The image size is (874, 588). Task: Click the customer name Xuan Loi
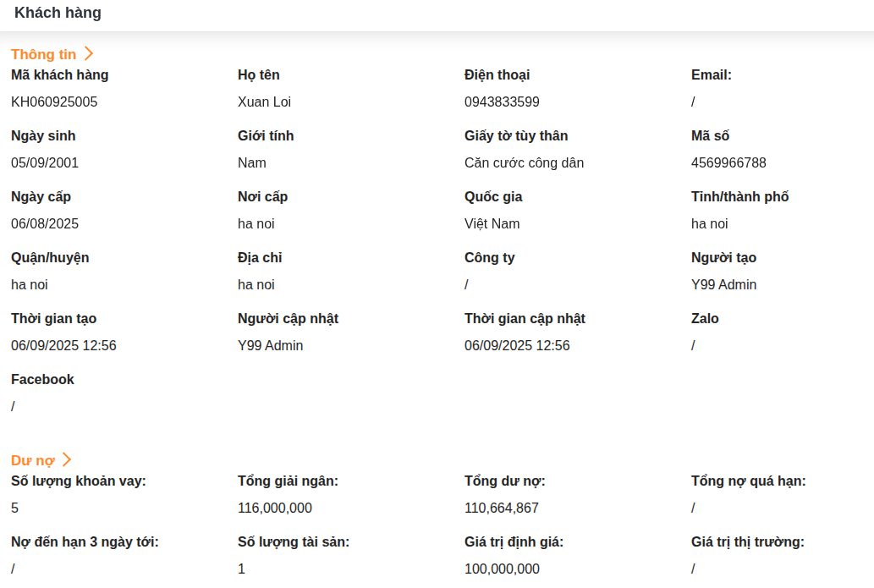click(x=264, y=102)
